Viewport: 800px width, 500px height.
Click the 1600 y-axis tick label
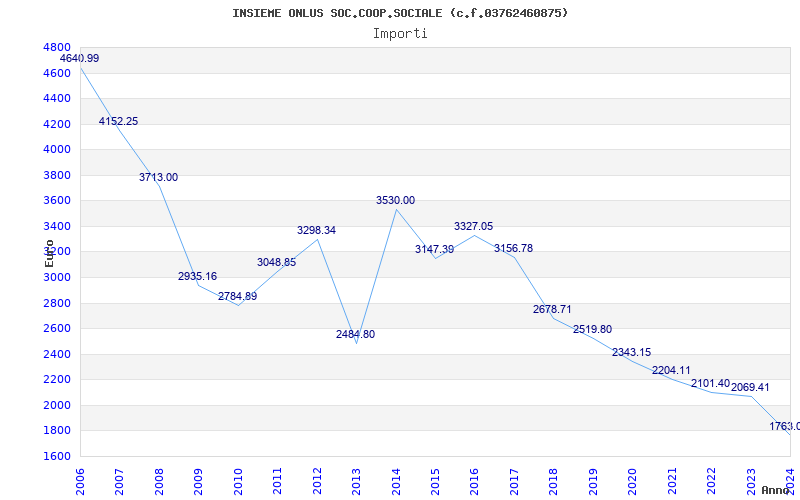click(57, 457)
